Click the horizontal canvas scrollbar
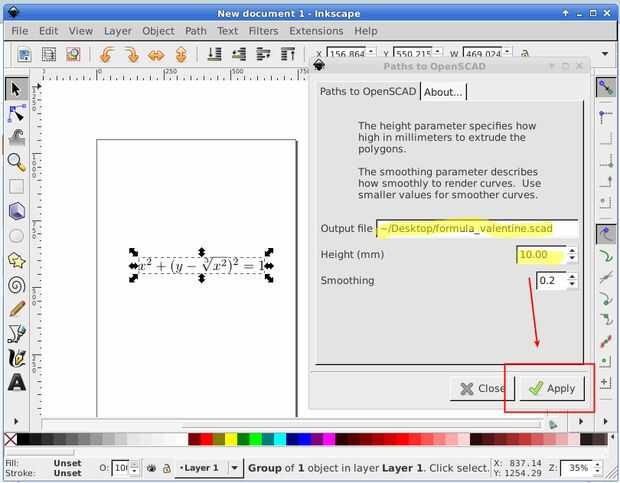 pos(292,425)
